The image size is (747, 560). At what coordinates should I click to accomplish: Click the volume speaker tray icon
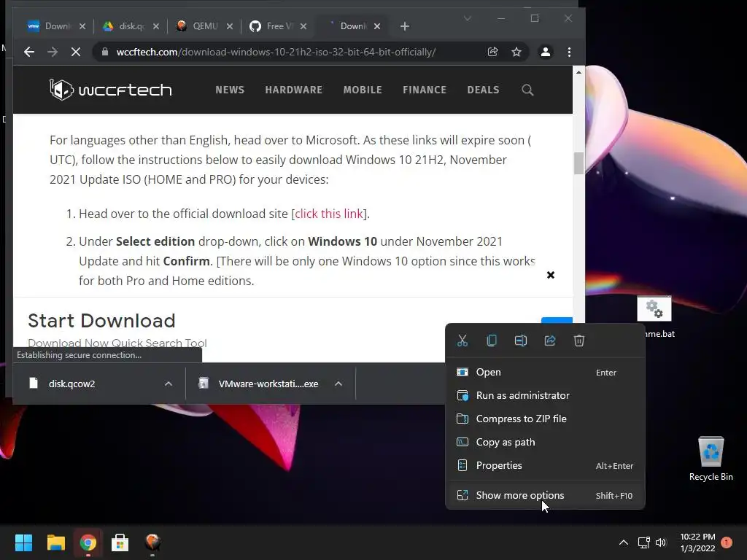pyautogui.click(x=661, y=542)
